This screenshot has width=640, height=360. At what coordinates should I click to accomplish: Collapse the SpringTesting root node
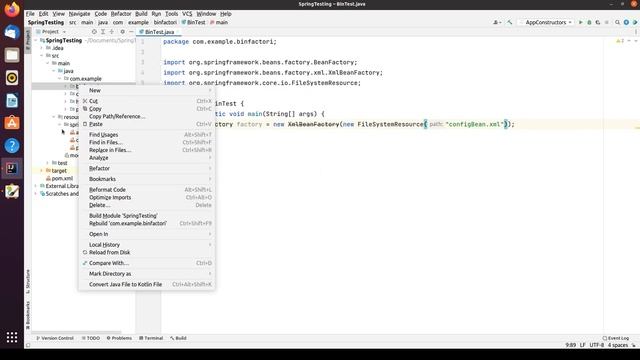[x=36, y=40]
